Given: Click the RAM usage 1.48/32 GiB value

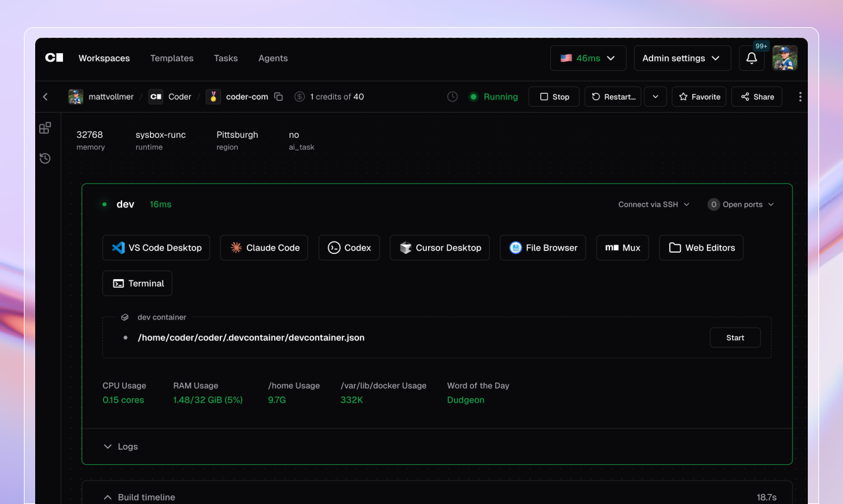Looking at the screenshot, I should tap(208, 400).
